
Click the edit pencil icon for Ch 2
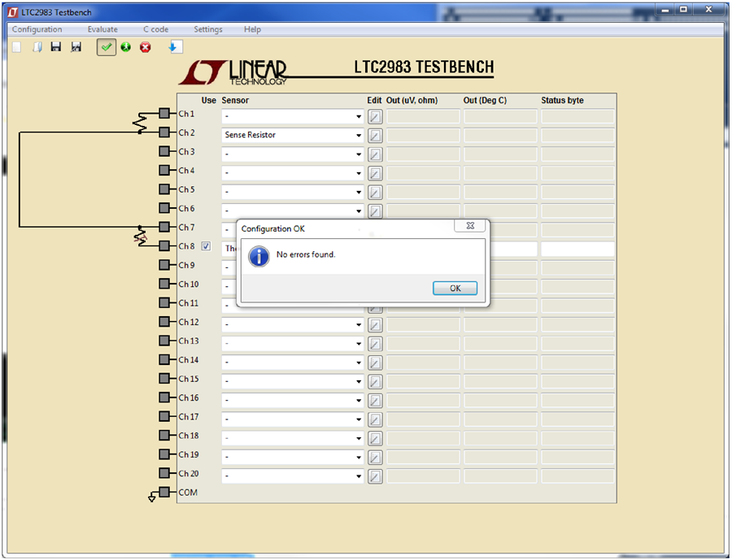tap(375, 136)
